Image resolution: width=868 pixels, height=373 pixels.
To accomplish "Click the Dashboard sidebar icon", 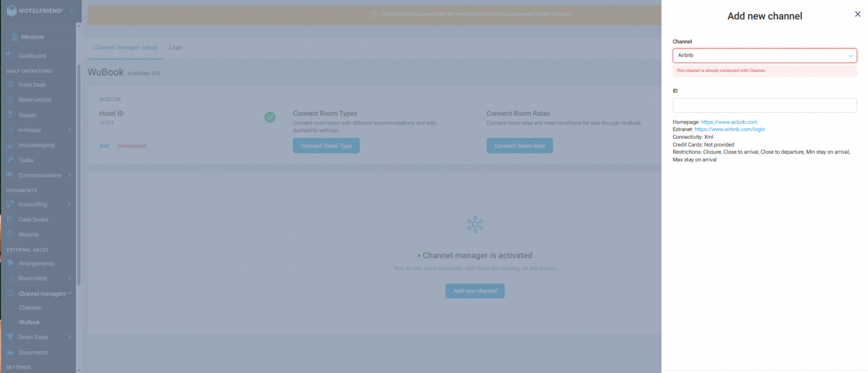I will (10, 56).
